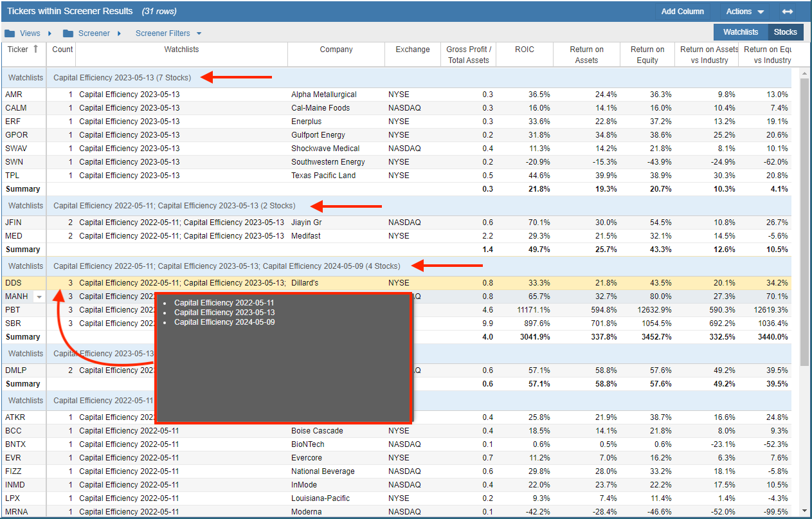Click the group header with (2 Stocks)
Image resolution: width=812 pixels, height=519 pixels.
[x=174, y=206]
